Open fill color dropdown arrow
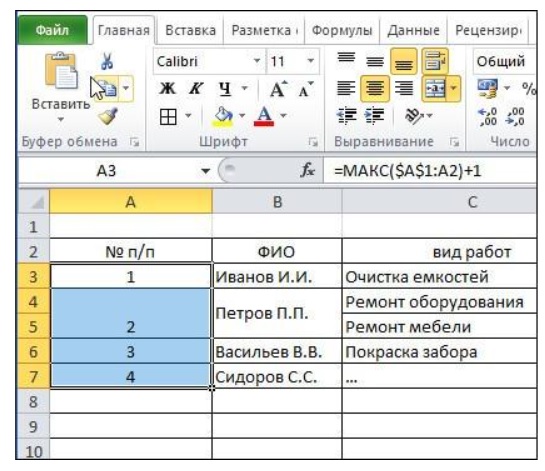This screenshot has width=545, height=471. [242, 115]
